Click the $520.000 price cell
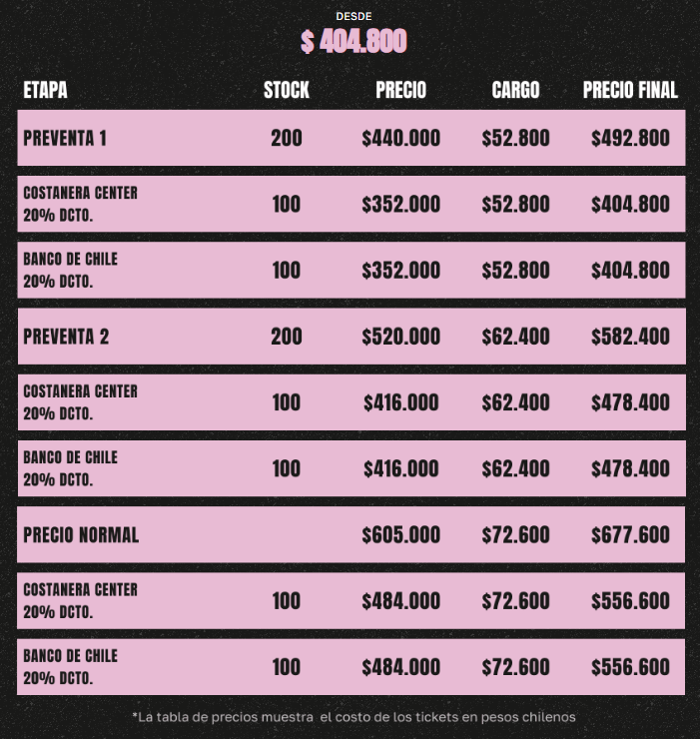 (x=400, y=337)
